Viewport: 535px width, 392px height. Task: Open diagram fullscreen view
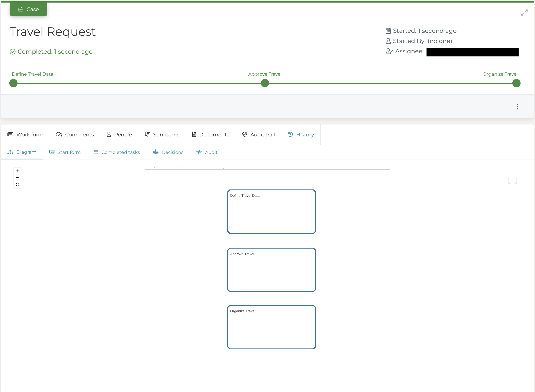pyautogui.click(x=512, y=181)
